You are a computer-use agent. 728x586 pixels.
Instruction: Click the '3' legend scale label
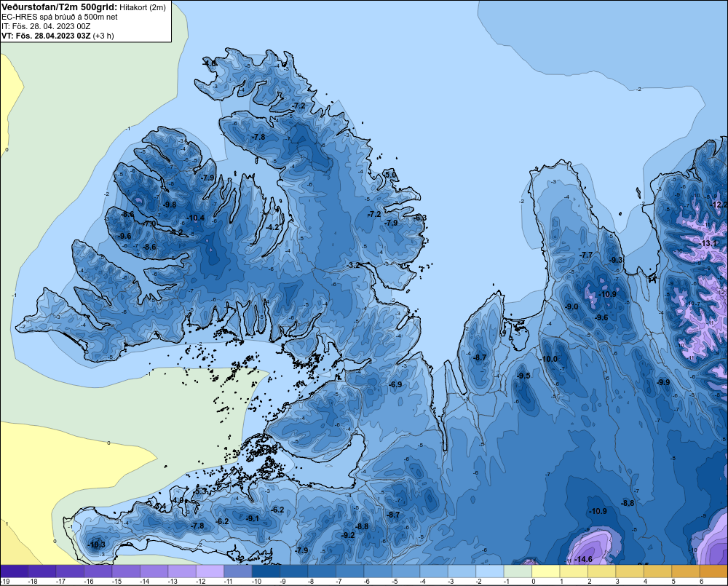[x=617, y=582]
